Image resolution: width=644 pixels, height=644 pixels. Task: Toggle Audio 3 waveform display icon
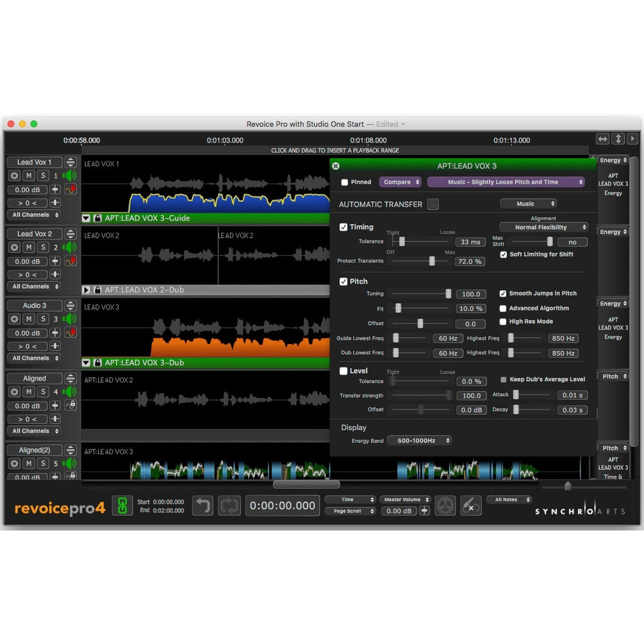pos(70,333)
